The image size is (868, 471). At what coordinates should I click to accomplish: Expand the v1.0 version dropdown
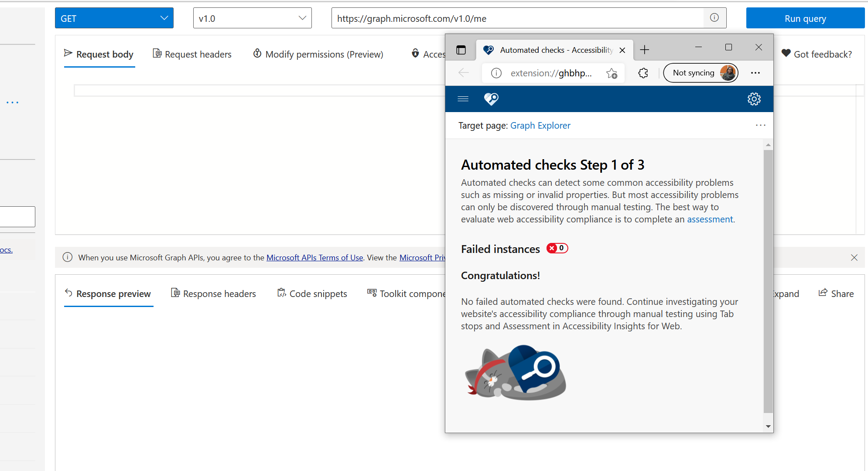coord(252,18)
